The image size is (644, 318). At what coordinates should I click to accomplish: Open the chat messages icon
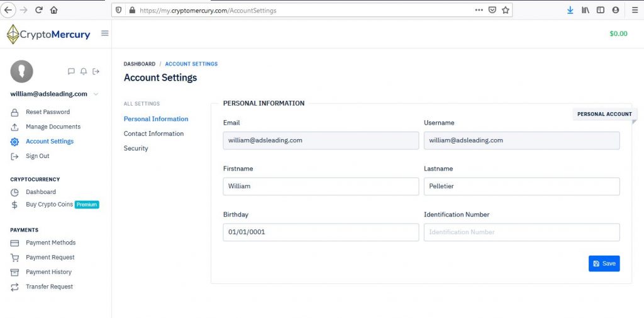(x=71, y=72)
